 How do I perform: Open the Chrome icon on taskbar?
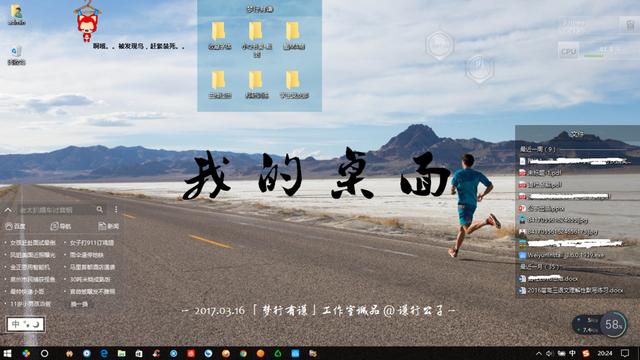(243, 353)
